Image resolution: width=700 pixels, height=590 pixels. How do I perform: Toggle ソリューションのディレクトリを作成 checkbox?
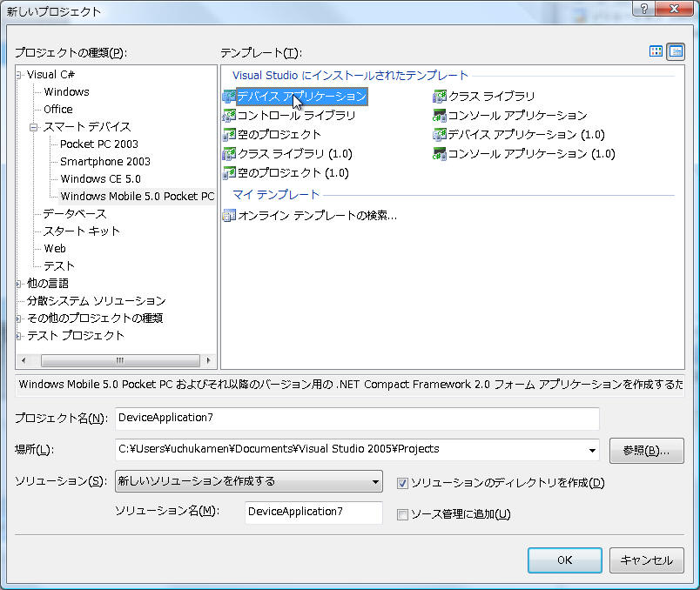[x=402, y=483]
